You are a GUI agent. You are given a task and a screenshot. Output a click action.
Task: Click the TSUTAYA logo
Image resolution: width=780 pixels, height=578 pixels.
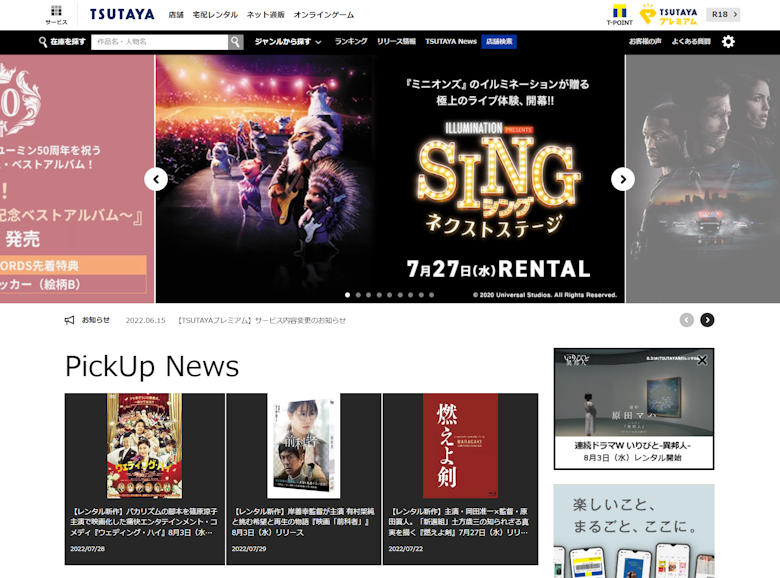(x=122, y=14)
